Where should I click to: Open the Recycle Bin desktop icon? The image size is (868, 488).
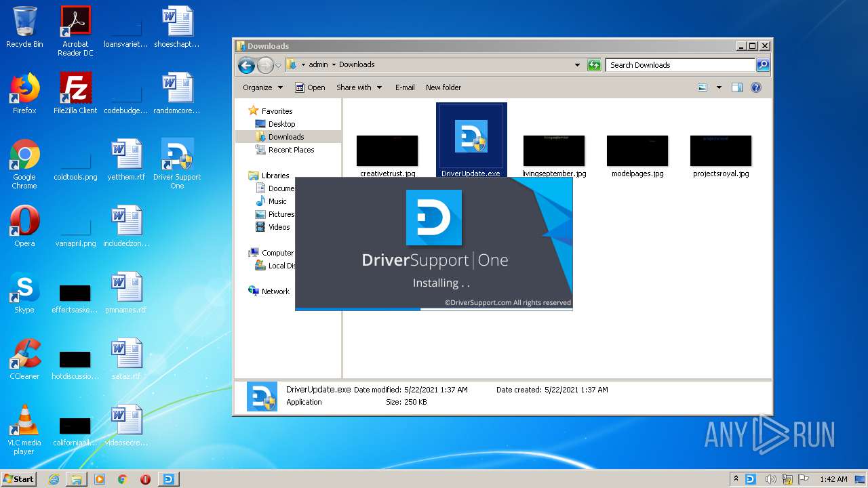point(24,28)
